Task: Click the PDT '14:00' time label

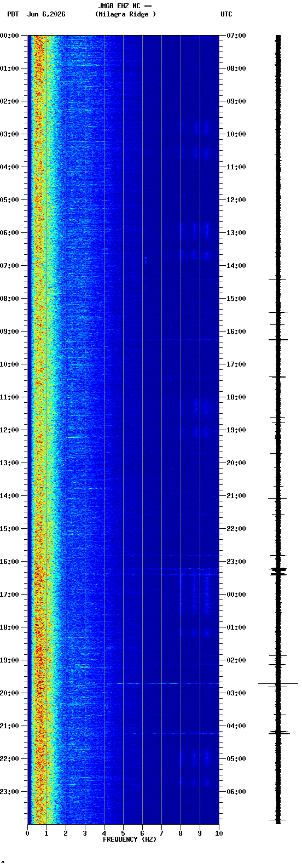Action: point(10,496)
